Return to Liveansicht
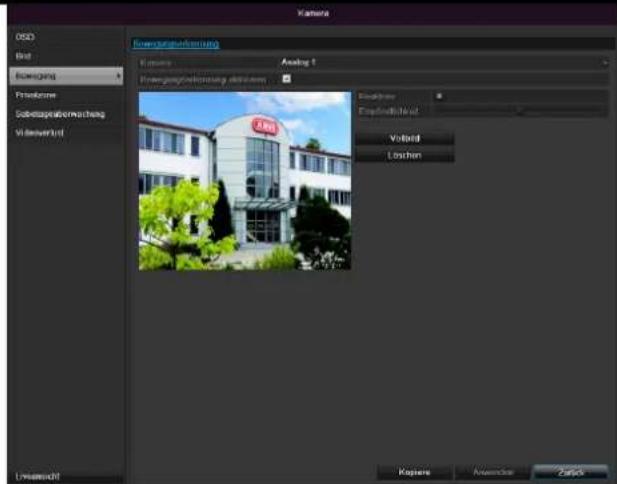Viewport: 617px width, 484px height. [x=38, y=476]
